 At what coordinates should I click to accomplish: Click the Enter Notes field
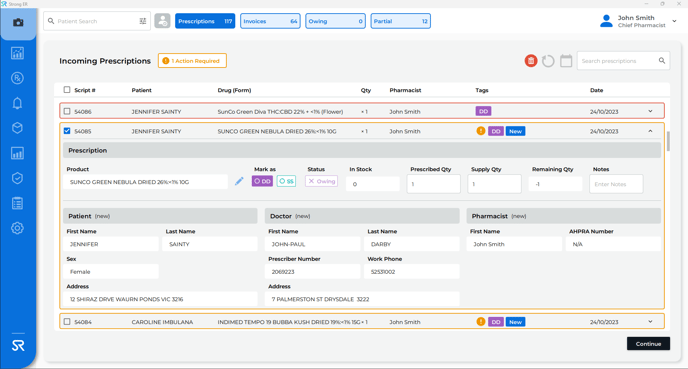click(x=616, y=184)
